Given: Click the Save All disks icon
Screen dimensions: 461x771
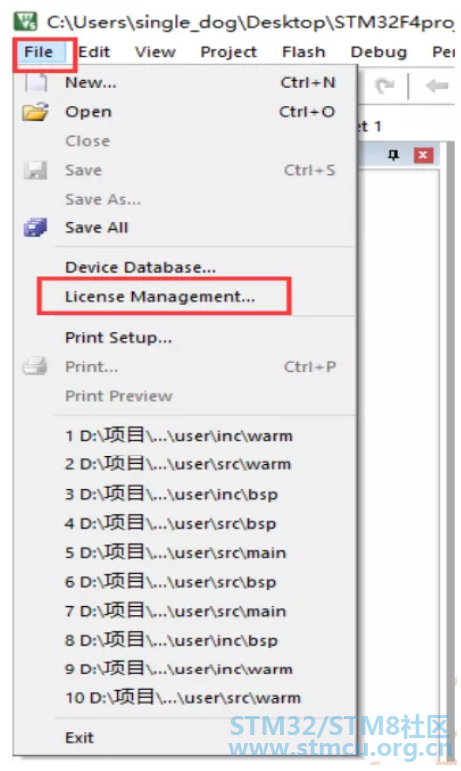Looking at the screenshot, I should point(35,228).
